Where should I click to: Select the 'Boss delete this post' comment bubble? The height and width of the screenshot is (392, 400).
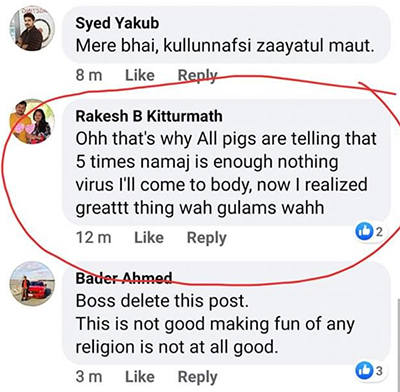click(227, 314)
